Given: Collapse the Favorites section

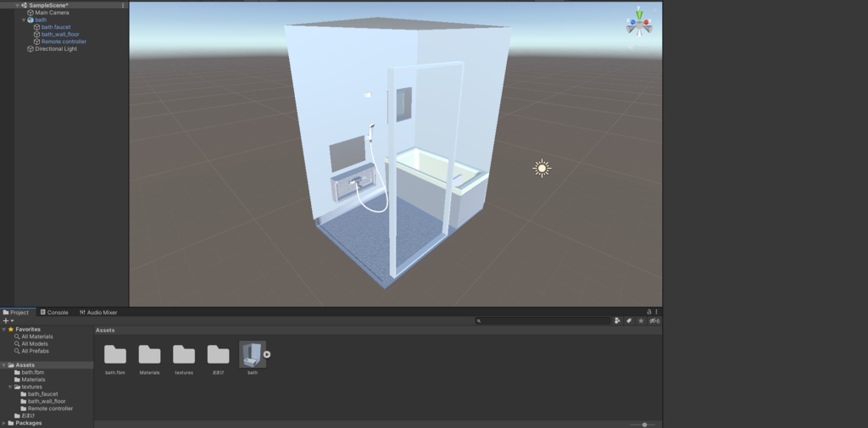Looking at the screenshot, I should tap(4, 330).
